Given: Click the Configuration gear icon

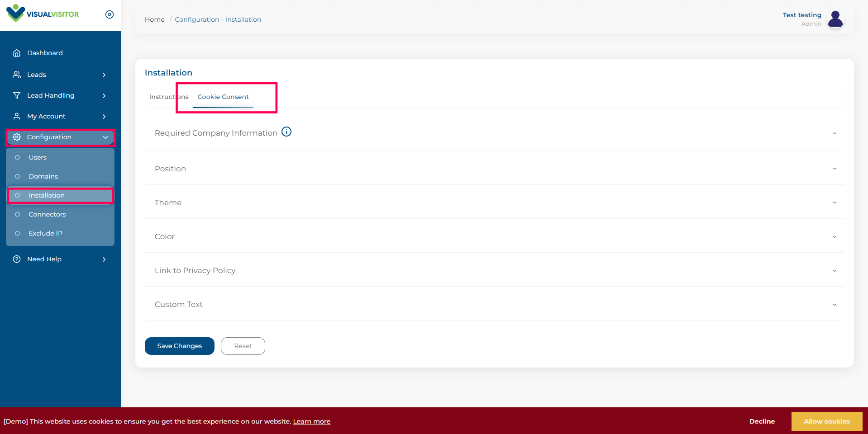Looking at the screenshot, I should [x=17, y=137].
